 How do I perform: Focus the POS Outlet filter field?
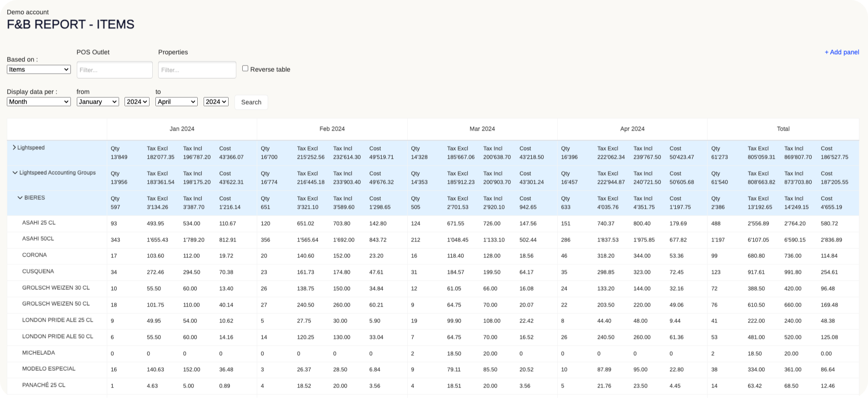[115, 70]
